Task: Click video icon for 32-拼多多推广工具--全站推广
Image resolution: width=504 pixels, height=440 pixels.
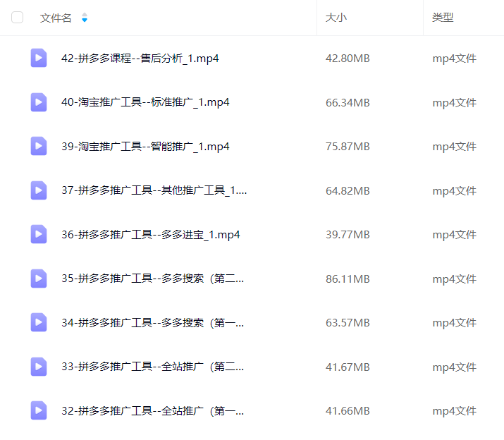Action: click(39, 410)
